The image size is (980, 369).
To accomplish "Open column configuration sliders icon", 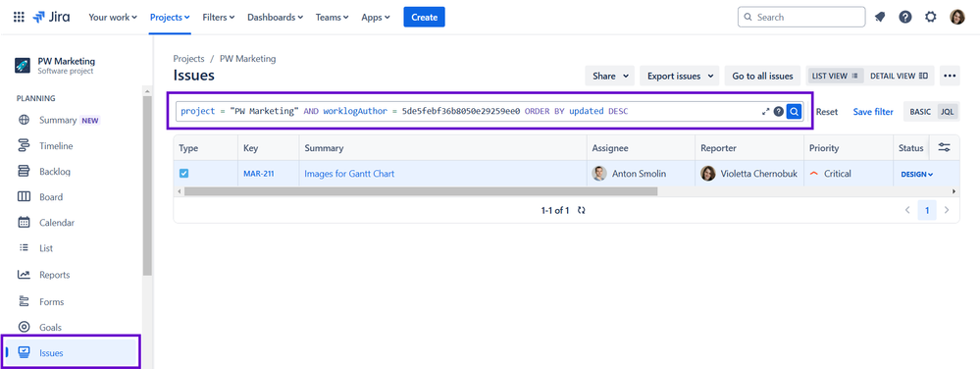I will [945, 147].
